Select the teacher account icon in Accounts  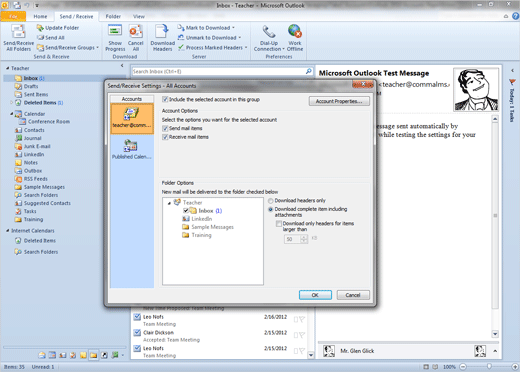coord(132,113)
